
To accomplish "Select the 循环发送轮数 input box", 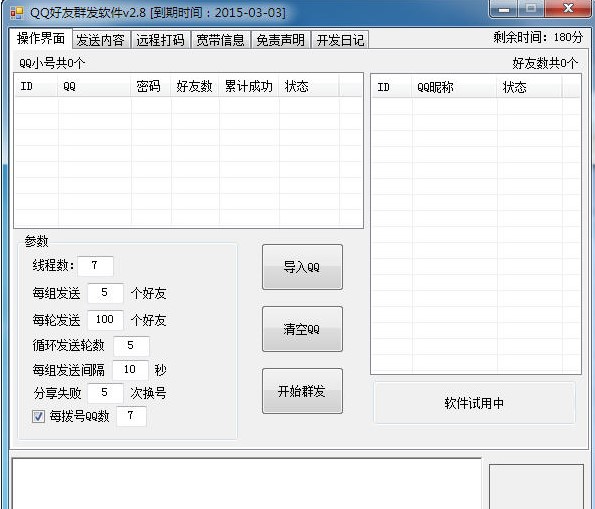I will point(131,345).
